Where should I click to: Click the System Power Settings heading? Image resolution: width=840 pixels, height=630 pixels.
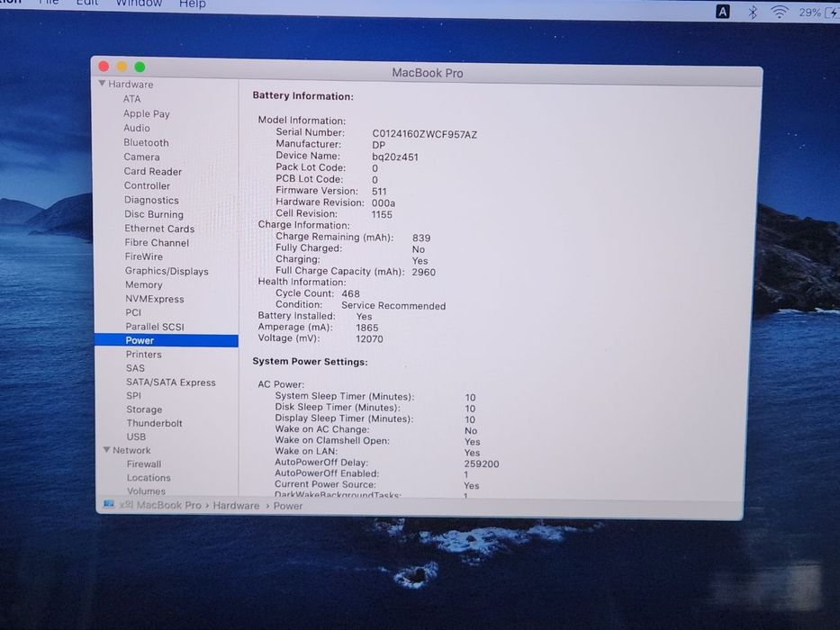coord(310,362)
